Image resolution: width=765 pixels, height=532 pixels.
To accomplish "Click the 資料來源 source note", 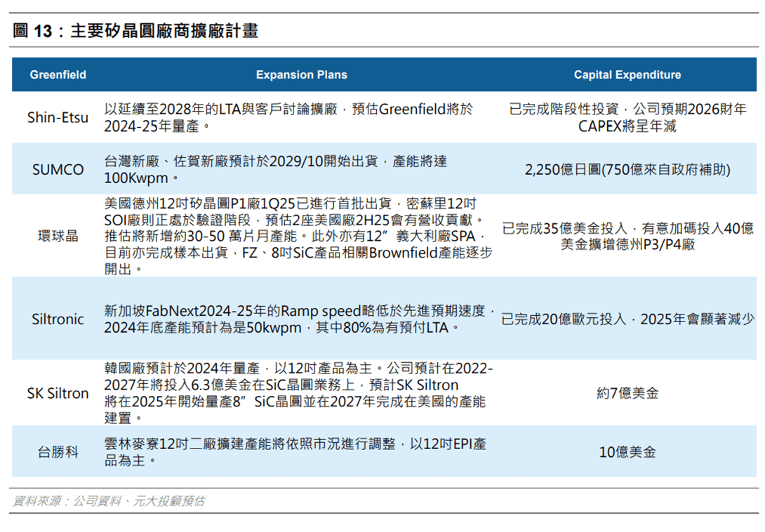I will (108, 501).
